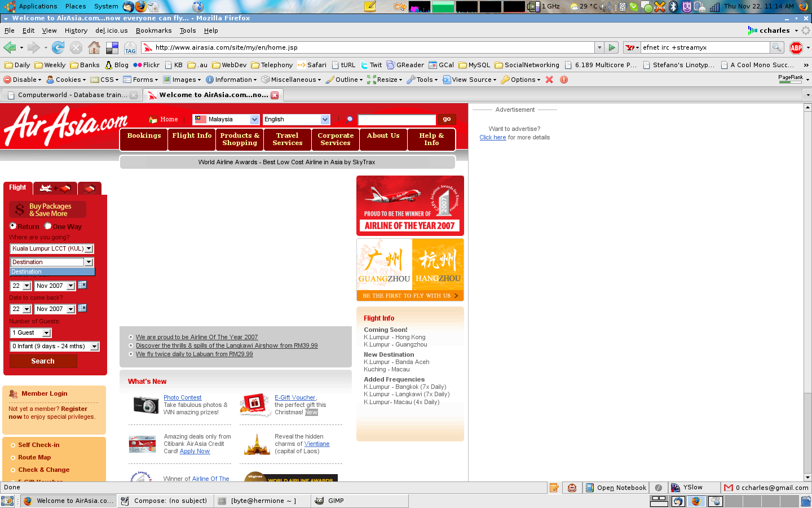Click the URL address bar

point(372,47)
